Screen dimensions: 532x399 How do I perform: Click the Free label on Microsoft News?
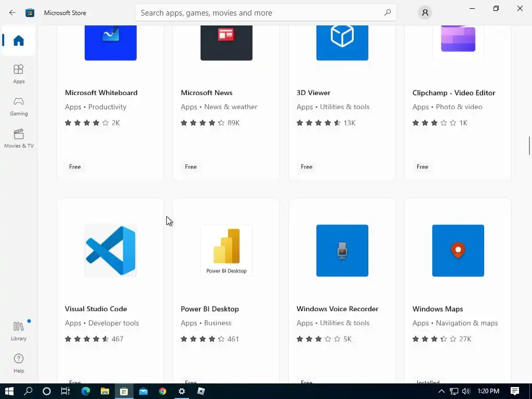click(191, 167)
